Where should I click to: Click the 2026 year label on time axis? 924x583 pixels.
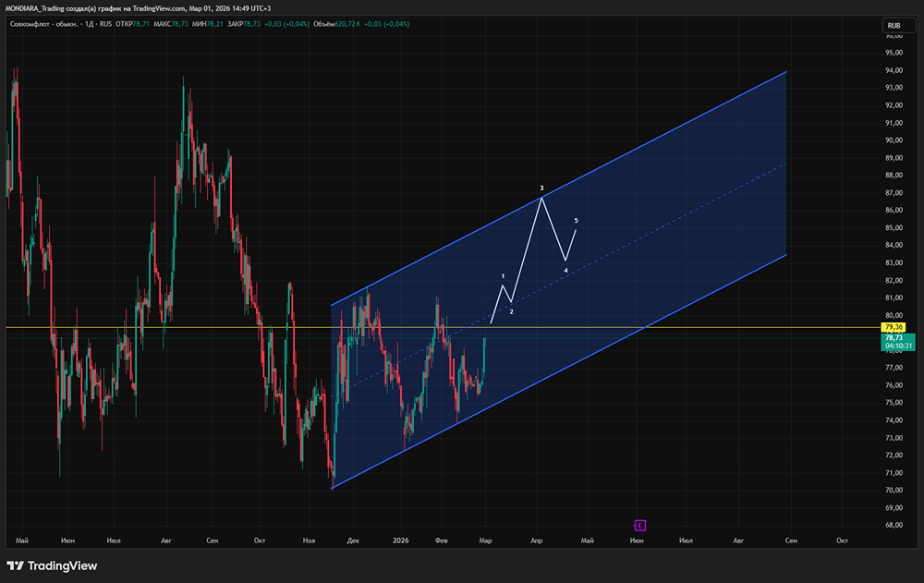click(400, 539)
